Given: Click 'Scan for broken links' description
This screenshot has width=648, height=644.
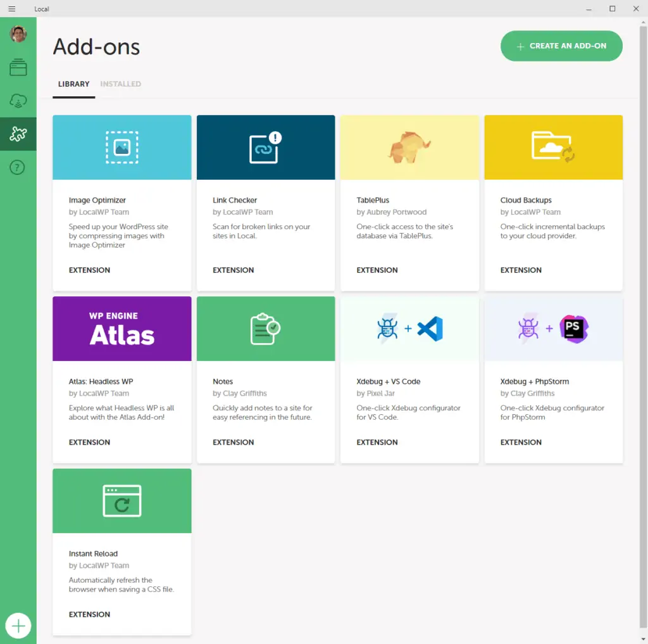Looking at the screenshot, I should 261,231.
